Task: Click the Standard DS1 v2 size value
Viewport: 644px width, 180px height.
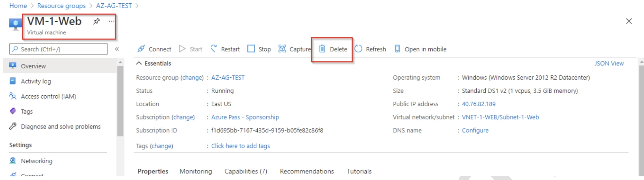Action: point(520,90)
